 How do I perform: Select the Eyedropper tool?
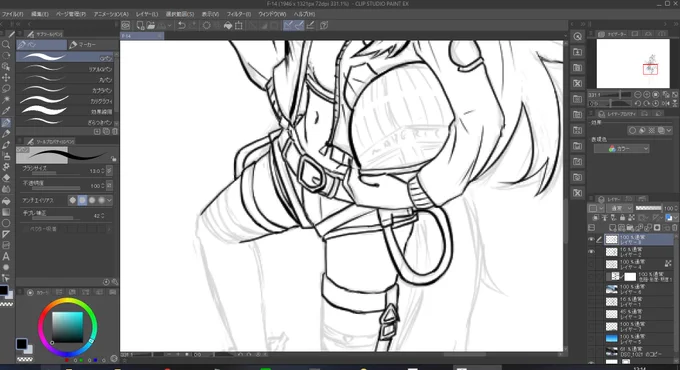pyautogui.click(x=6, y=111)
